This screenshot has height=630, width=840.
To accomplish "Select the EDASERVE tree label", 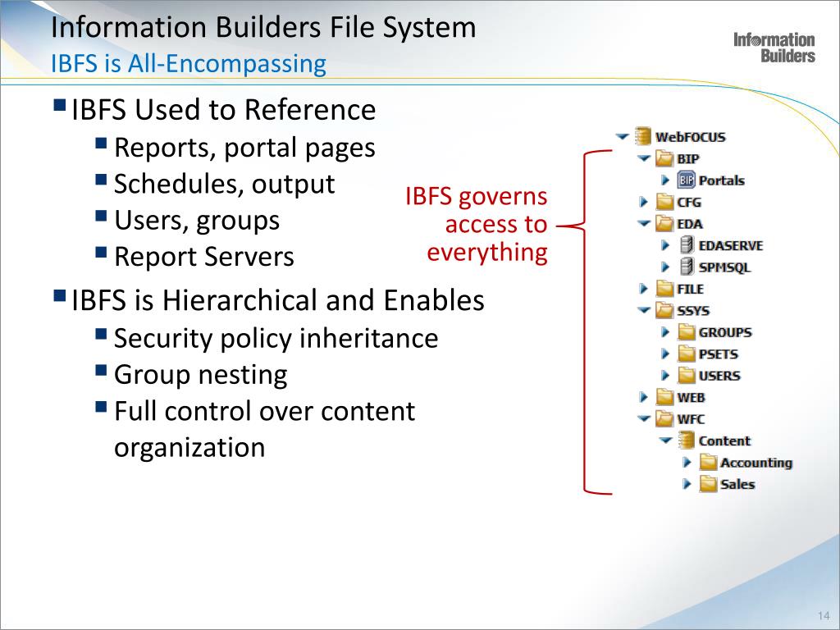I will [731, 246].
